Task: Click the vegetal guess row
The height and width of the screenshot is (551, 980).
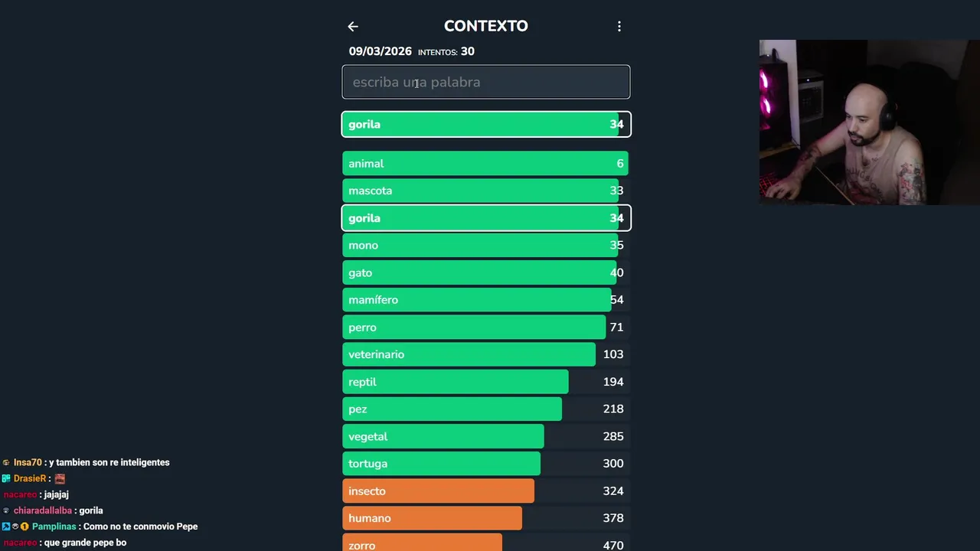Action: (x=485, y=436)
